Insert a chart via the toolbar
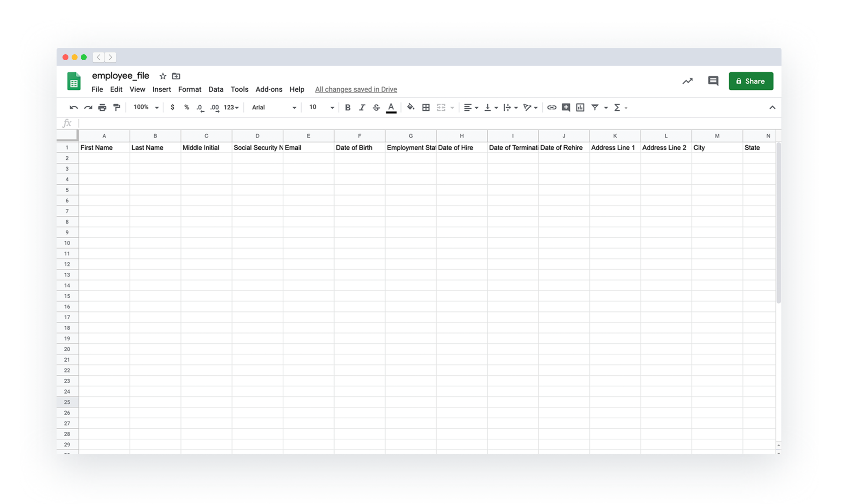This screenshot has width=844, height=504. [x=580, y=107]
